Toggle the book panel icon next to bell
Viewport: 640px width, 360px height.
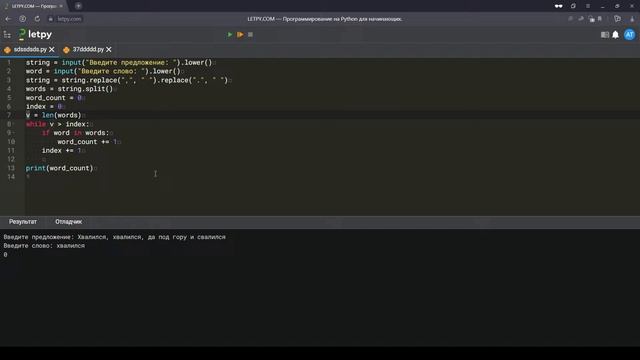coord(604,35)
